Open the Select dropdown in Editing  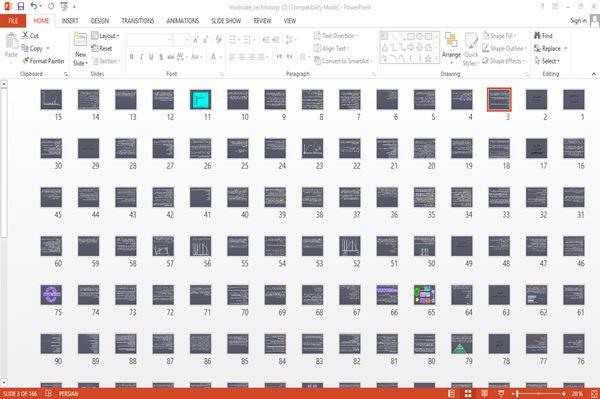point(548,61)
